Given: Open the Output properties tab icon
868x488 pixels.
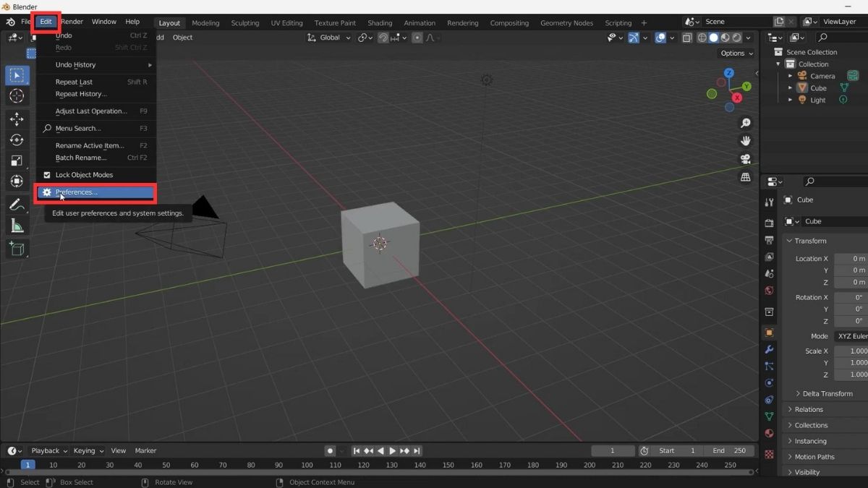Looking at the screenshot, I should coord(769,239).
